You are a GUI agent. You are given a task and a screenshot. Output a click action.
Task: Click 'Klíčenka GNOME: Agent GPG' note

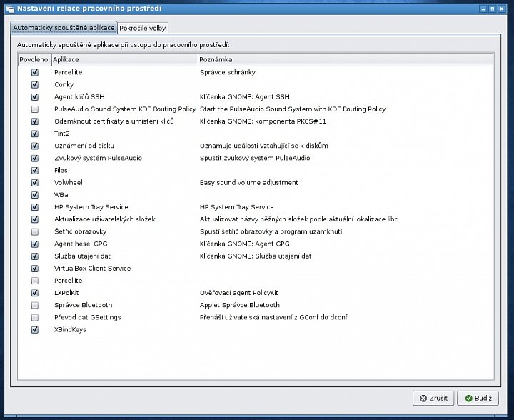pyautogui.click(x=245, y=244)
